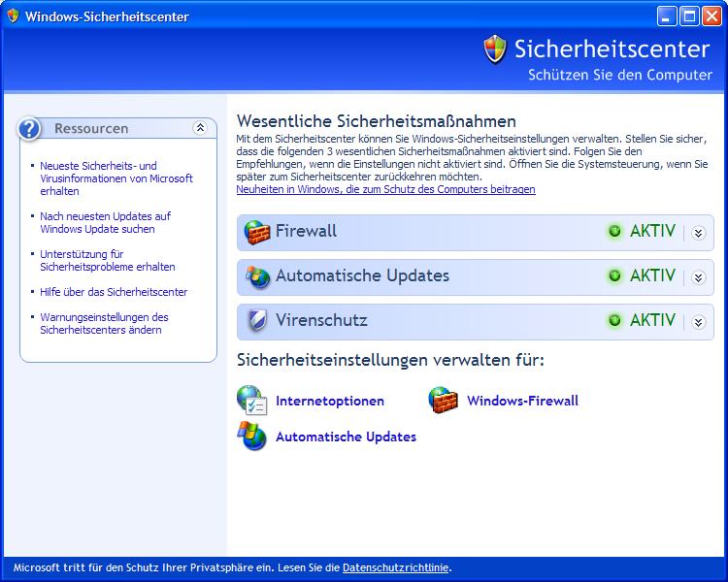Click the Firewall section heading text
Viewport: 728px width, 582px height.
tap(306, 231)
